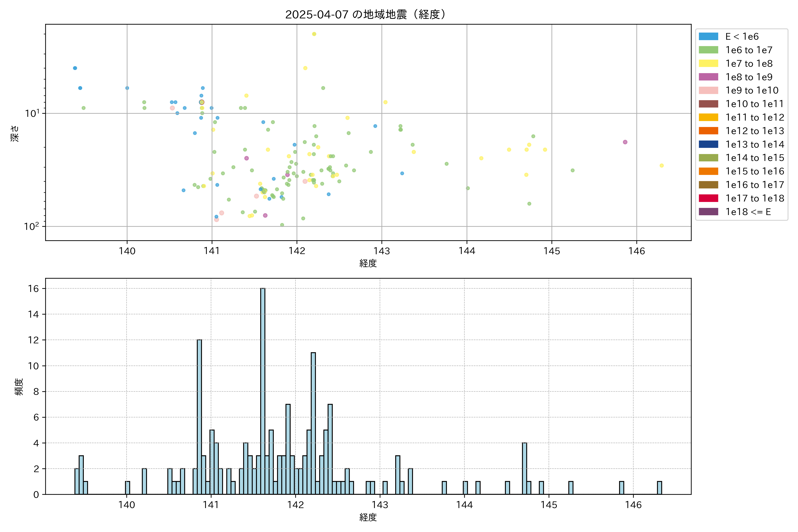Click the '頻度' y-axis label of histogram
Image resolution: width=798 pixels, height=532 pixels.
pos(19,387)
